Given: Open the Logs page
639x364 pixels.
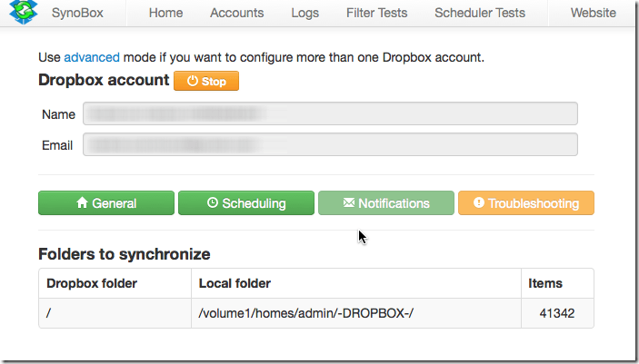Looking at the screenshot, I should pyautogui.click(x=305, y=13).
